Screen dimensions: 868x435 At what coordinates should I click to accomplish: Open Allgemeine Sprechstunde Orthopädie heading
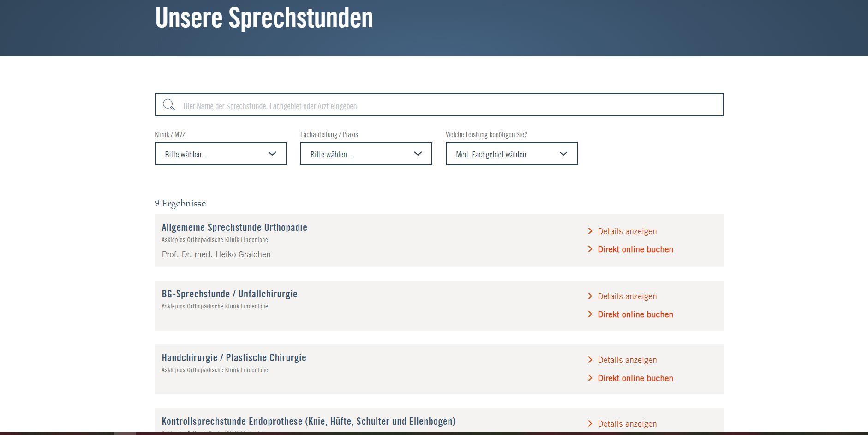point(234,227)
